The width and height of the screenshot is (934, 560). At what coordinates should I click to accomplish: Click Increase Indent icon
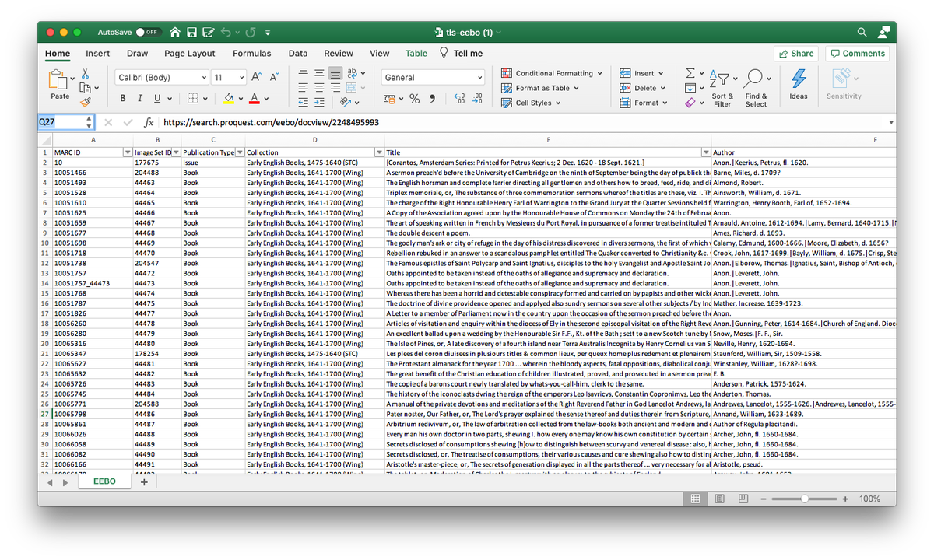pos(319,103)
